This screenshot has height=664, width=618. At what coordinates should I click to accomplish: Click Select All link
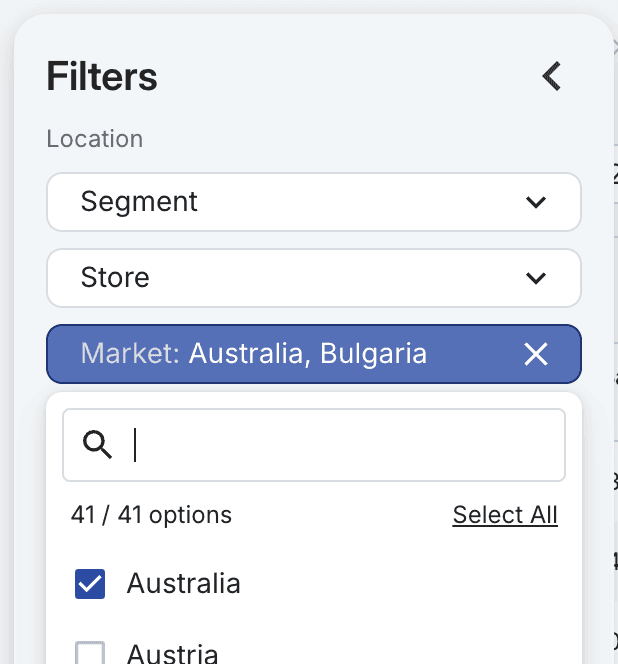pyautogui.click(x=505, y=515)
